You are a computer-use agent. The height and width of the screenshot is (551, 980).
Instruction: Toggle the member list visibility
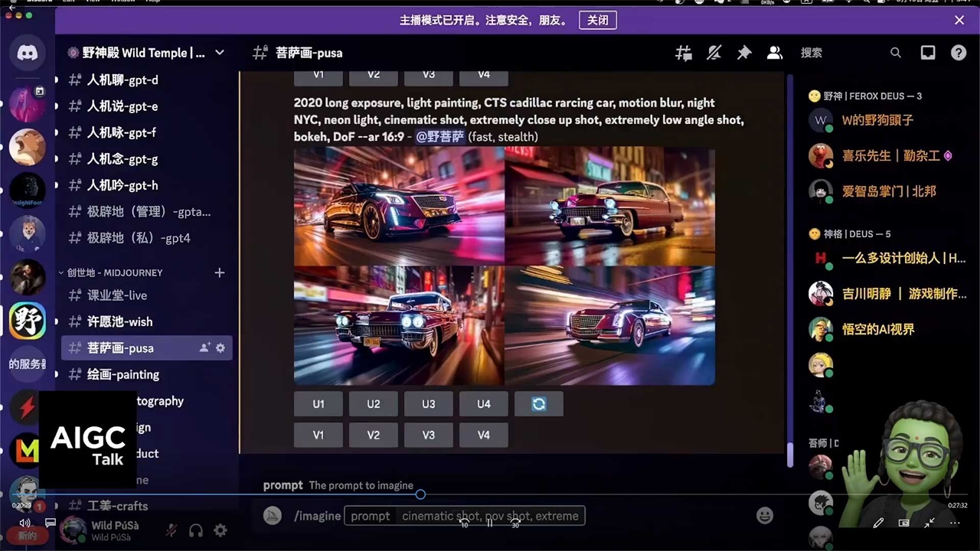pos(775,53)
